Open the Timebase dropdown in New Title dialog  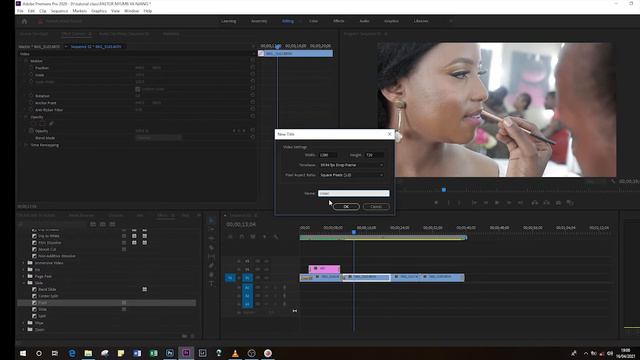pyautogui.click(x=351, y=165)
